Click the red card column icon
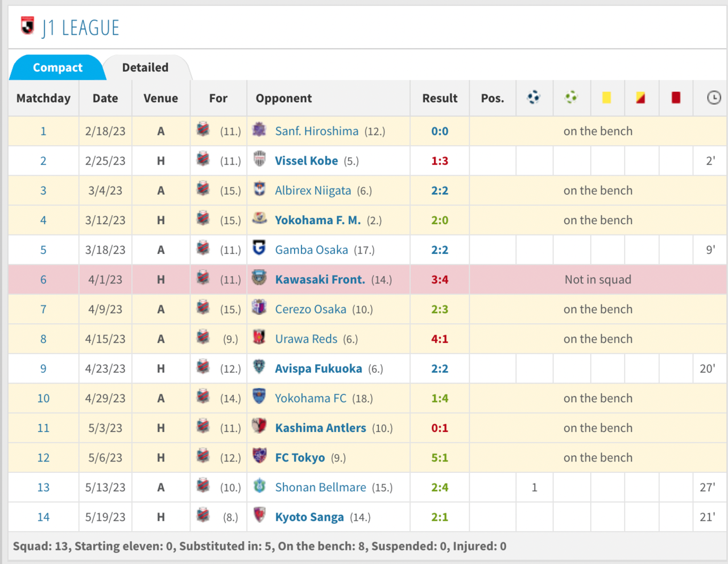The image size is (728, 564). (x=676, y=97)
